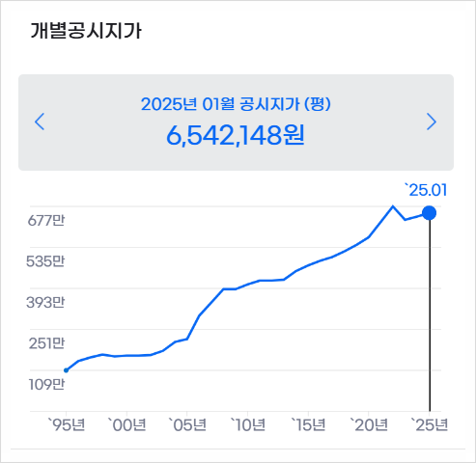Go to previous year's land price

(40, 122)
